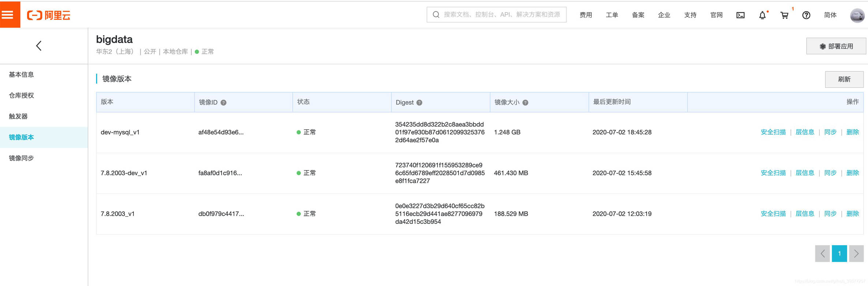Open the user avatar menu

coord(857,15)
